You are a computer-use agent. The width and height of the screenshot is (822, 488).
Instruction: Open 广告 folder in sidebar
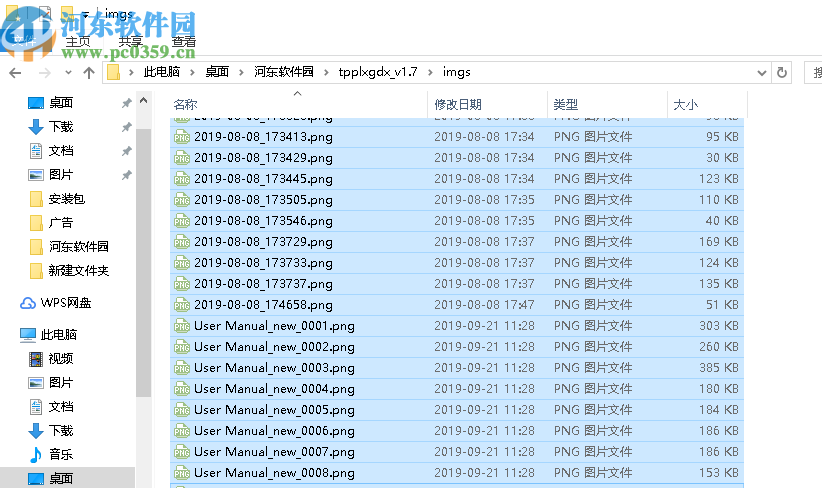61,223
